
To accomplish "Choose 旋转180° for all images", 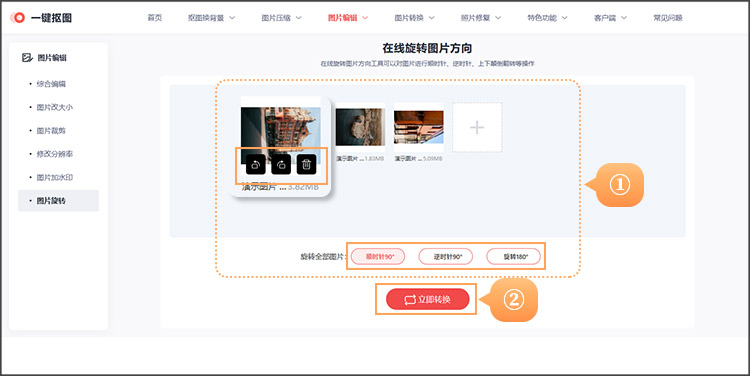I will coord(514,257).
